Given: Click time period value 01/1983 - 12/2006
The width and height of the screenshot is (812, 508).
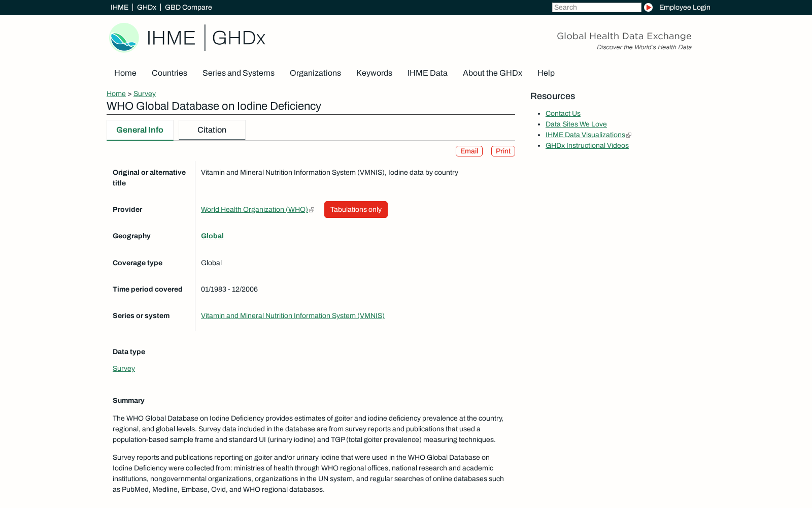Looking at the screenshot, I should click(x=229, y=290).
